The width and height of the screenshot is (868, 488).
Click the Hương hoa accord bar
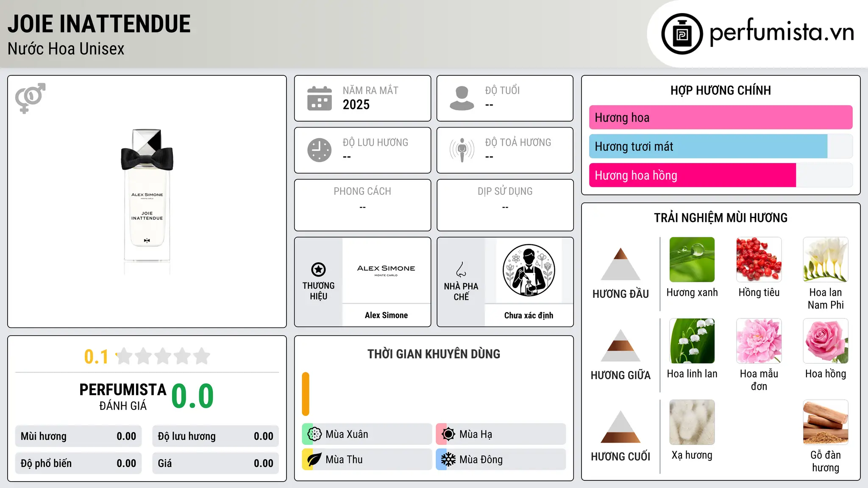(x=721, y=117)
